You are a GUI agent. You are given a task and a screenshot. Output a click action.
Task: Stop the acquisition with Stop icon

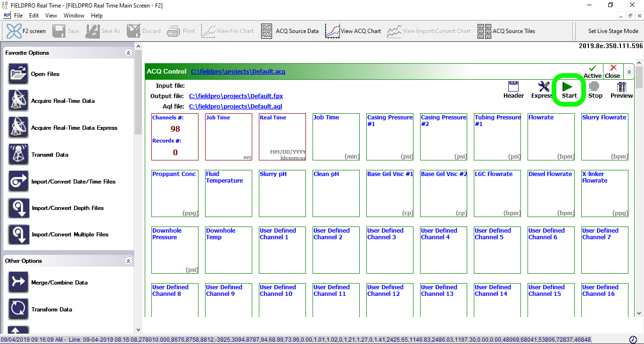click(595, 90)
